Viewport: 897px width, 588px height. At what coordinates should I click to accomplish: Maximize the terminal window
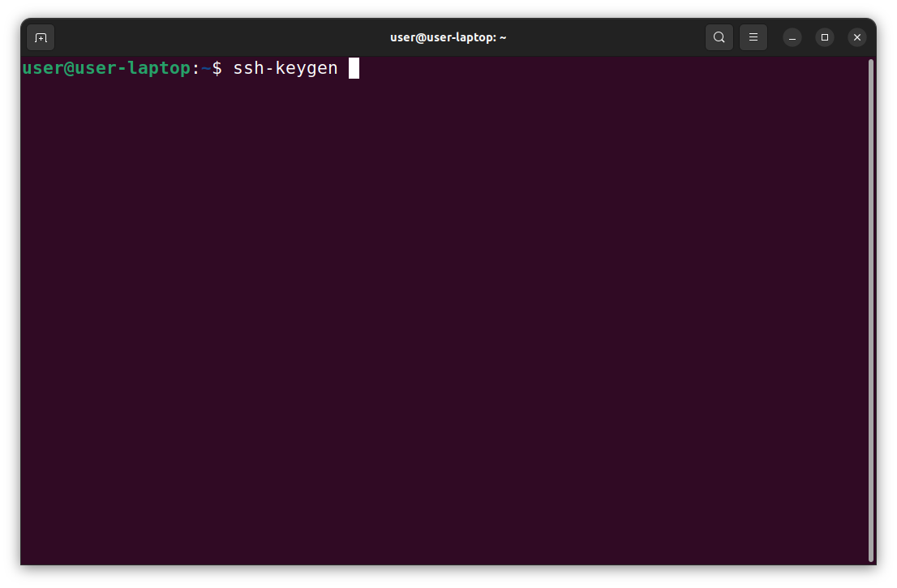(x=825, y=37)
